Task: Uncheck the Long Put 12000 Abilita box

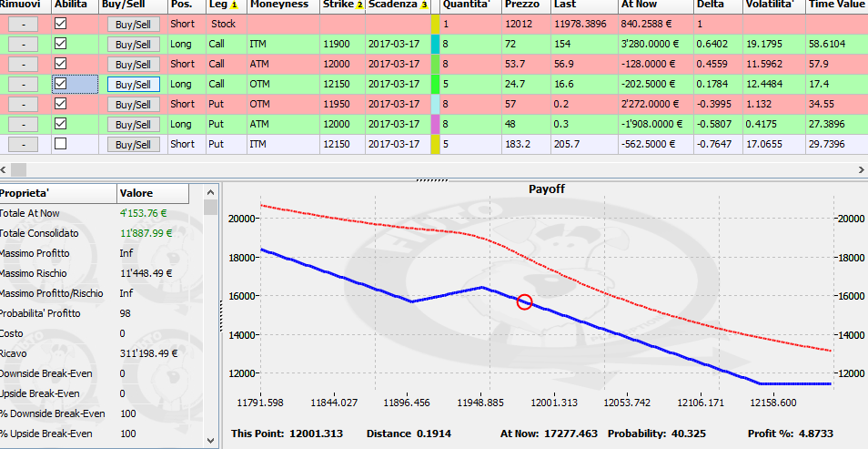Action: 60,124
